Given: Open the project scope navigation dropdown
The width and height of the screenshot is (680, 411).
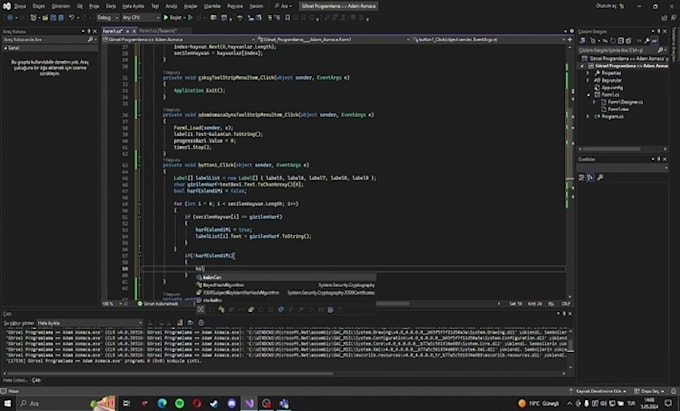Looking at the screenshot, I should click(x=180, y=39).
